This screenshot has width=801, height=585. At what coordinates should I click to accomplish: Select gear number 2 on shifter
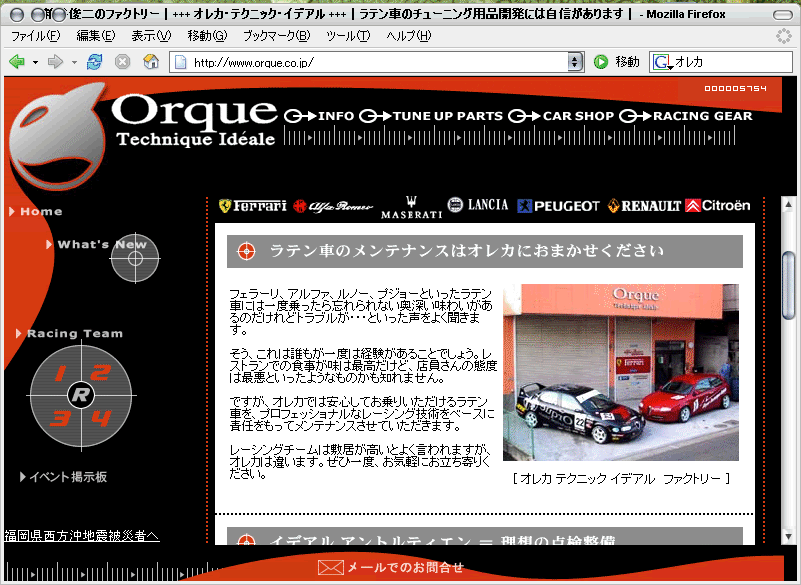(101, 372)
